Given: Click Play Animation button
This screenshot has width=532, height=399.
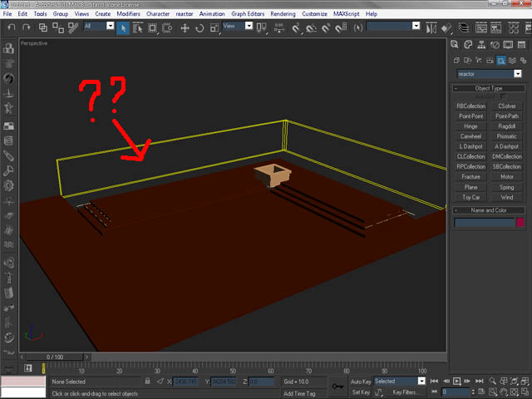Looking at the screenshot, I should 456,381.
